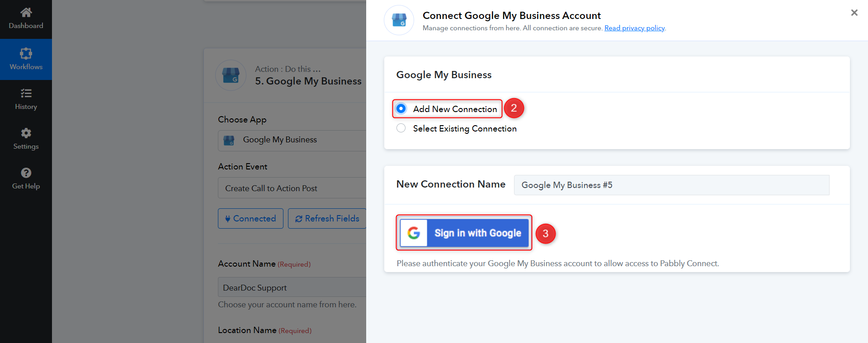Open Workflows from the sidebar
The width and height of the screenshot is (868, 343).
click(x=26, y=59)
